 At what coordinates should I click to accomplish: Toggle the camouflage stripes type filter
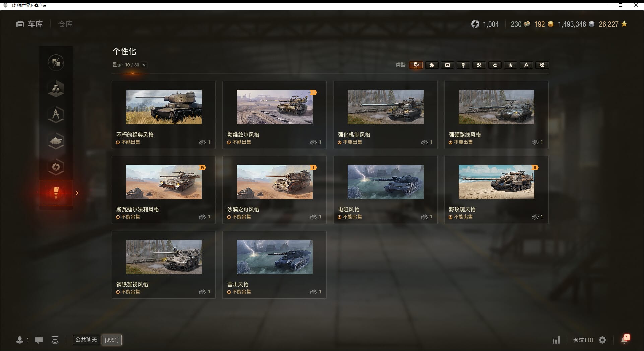[479, 65]
